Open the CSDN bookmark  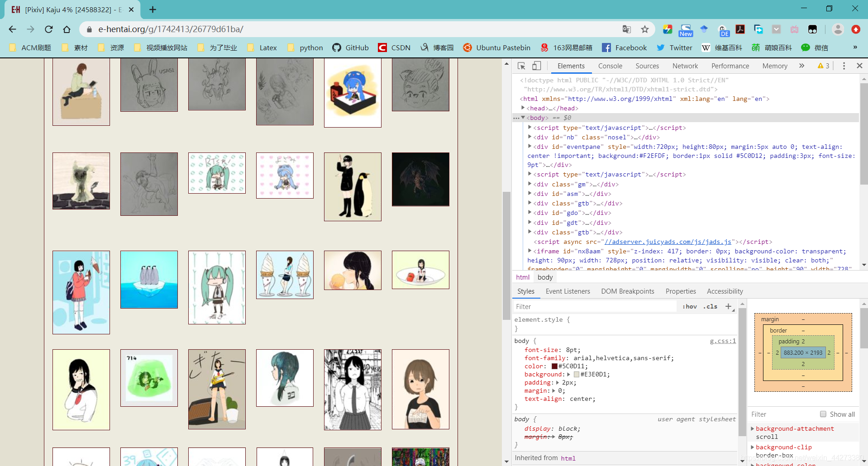[x=394, y=48]
